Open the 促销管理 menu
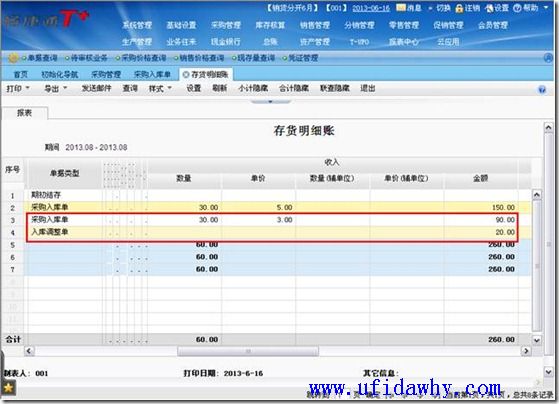559x404 pixels. (x=448, y=25)
